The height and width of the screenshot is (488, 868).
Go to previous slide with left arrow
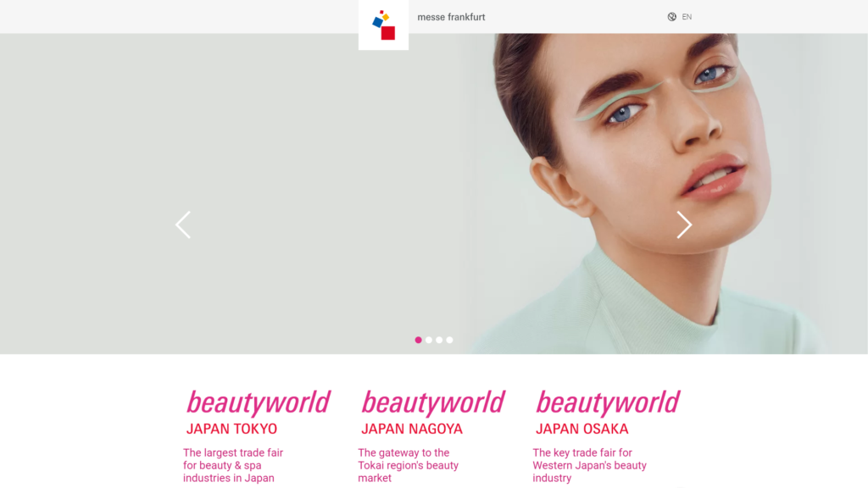pos(183,225)
